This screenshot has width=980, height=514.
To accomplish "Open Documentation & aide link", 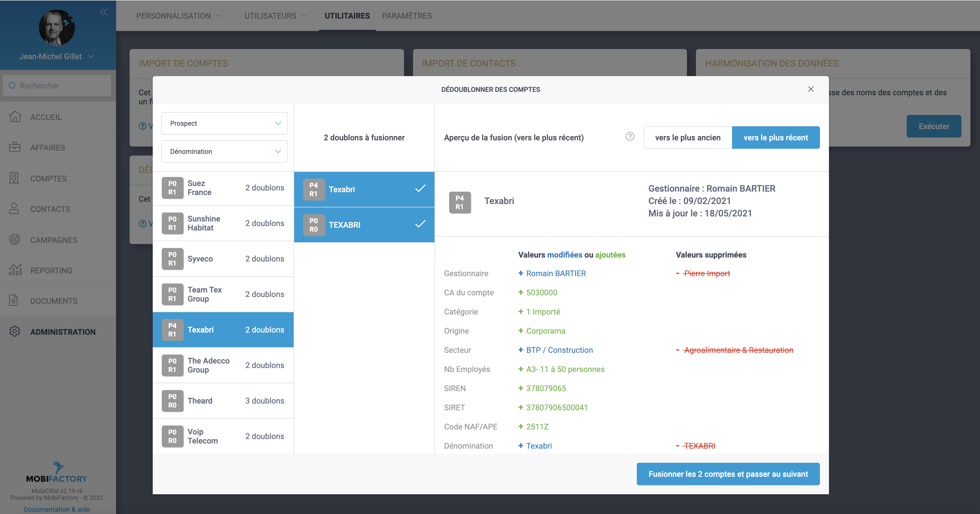I will point(57,509).
